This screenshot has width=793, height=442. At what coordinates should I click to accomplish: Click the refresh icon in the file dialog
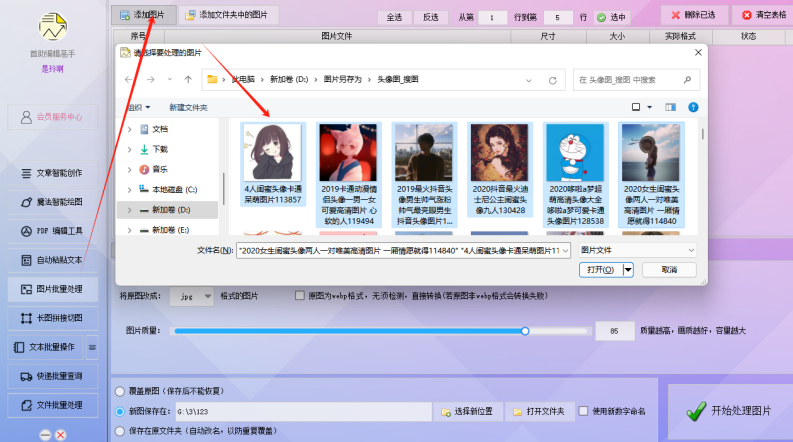tap(553, 80)
